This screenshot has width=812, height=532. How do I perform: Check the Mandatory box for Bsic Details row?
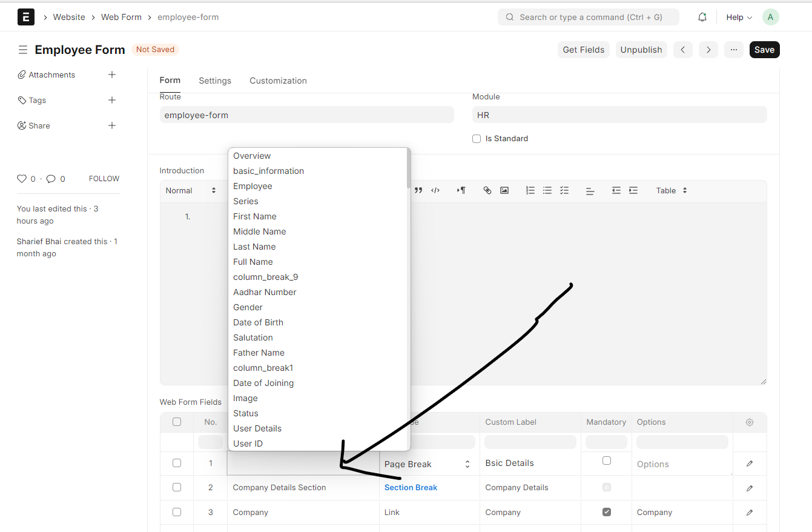click(x=606, y=461)
